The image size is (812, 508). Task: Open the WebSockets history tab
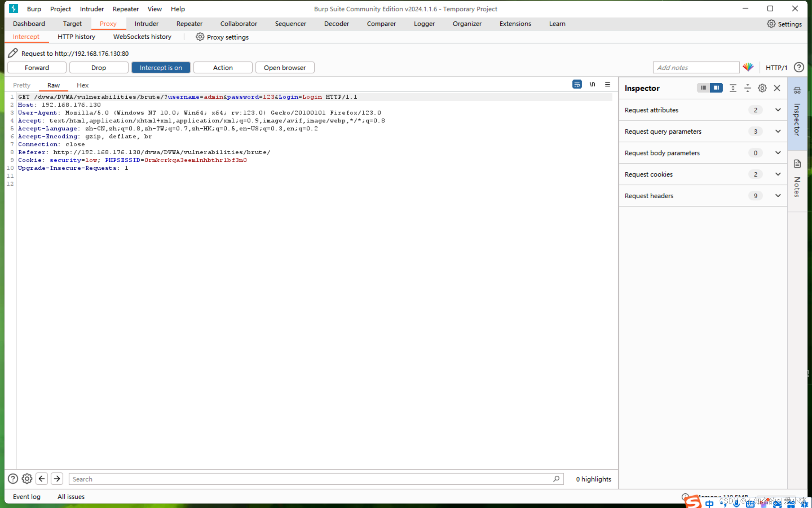tap(142, 37)
